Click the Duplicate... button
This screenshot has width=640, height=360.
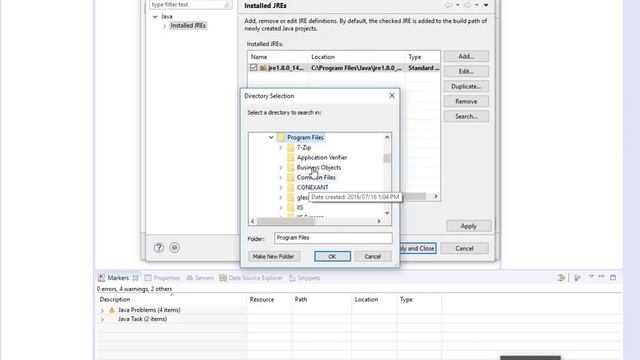pyautogui.click(x=466, y=87)
